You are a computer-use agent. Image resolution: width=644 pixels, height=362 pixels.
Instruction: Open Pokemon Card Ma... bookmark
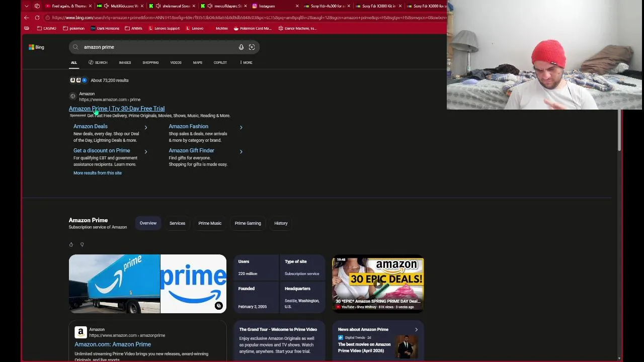click(x=253, y=28)
